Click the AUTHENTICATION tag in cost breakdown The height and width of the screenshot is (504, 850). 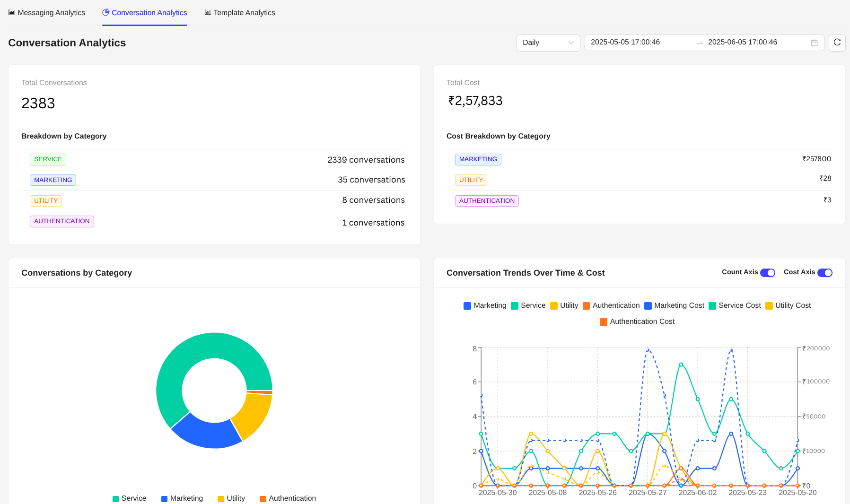[x=486, y=201]
